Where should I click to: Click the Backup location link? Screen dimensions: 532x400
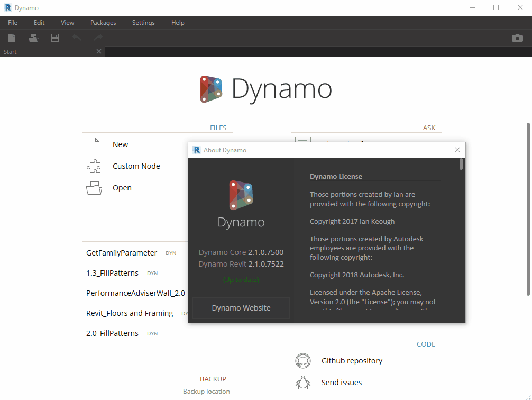coord(206,391)
